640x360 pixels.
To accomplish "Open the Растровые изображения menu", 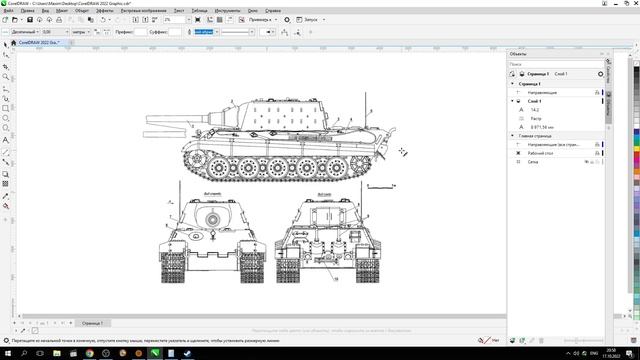I will tap(143, 11).
